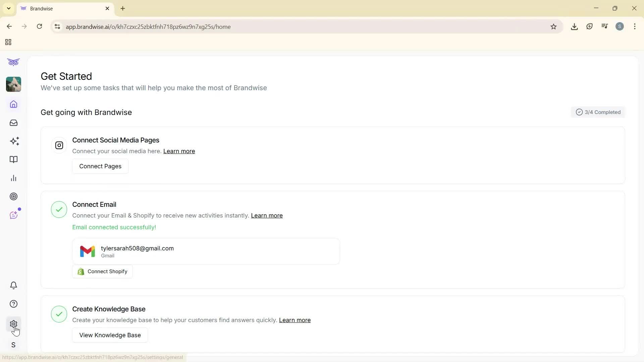The height and width of the screenshot is (362, 644).
Task: Open the feedback chat icon with notification dot
Action: [13, 215]
